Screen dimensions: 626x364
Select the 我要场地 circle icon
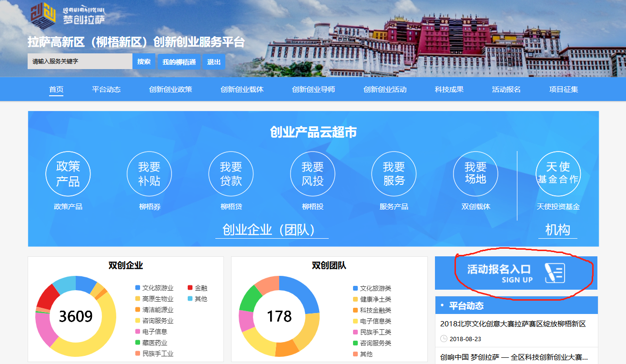[x=475, y=174]
